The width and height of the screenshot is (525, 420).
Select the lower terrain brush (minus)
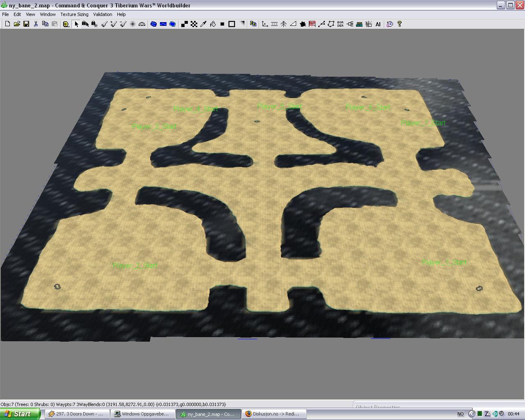click(x=123, y=24)
